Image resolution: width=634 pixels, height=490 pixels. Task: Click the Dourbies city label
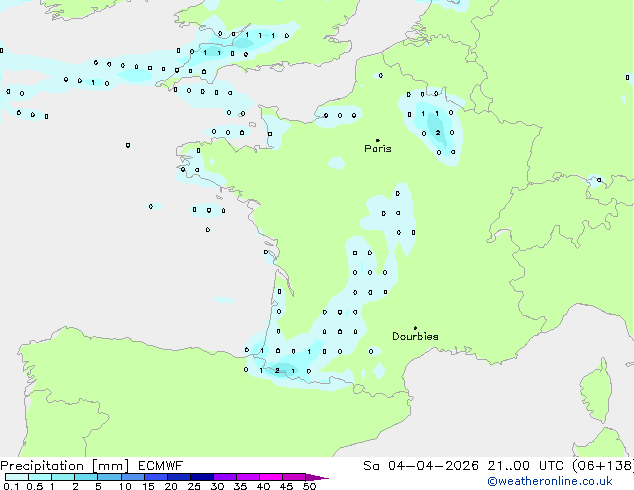pyautogui.click(x=415, y=336)
